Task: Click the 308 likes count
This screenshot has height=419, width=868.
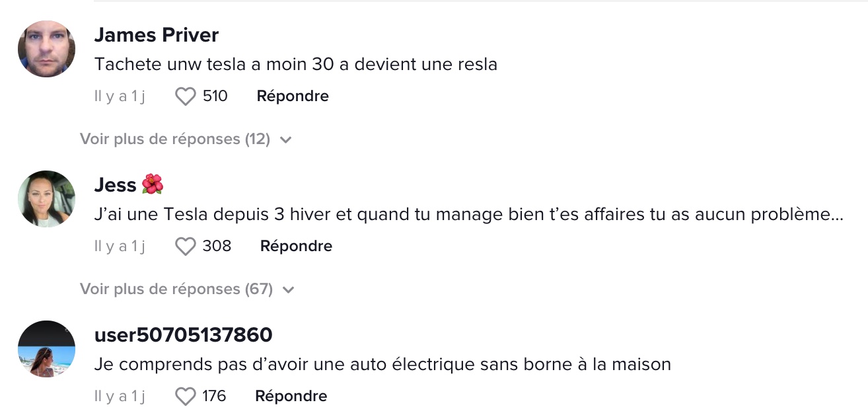Action: pos(217,247)
